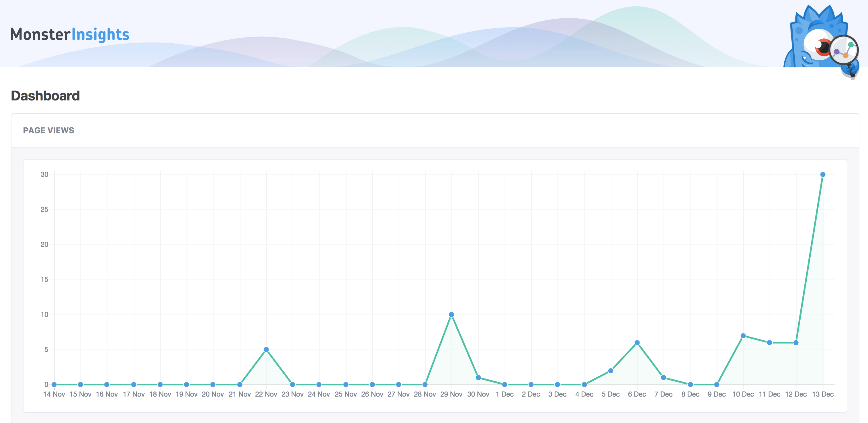Screen dimensions: 868x423
Task: Select the 29 Nov data point at 10
Action: click(451, 315)
